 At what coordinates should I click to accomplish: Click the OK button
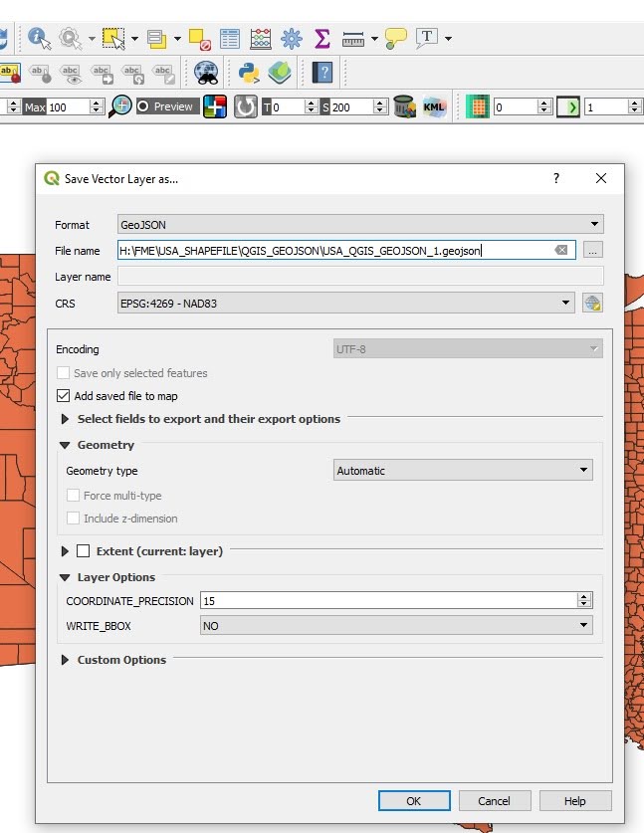click(413, 800)
